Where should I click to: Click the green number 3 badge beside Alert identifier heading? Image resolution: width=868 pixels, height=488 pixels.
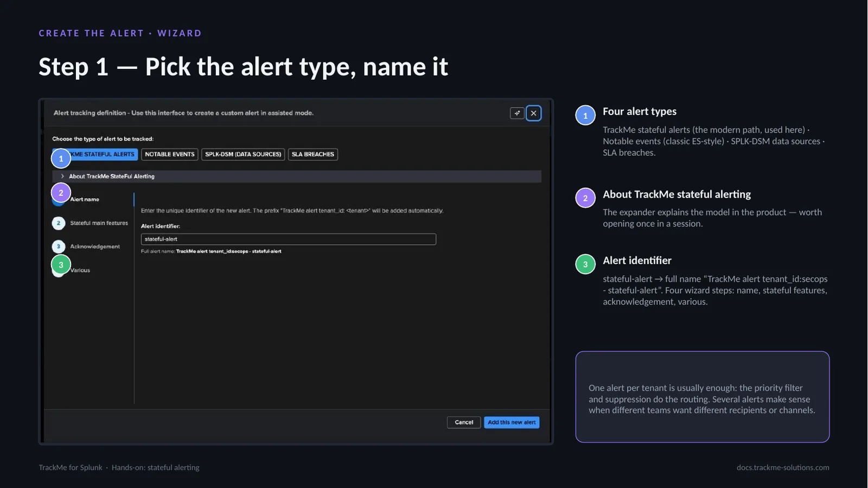coord(585,264)
